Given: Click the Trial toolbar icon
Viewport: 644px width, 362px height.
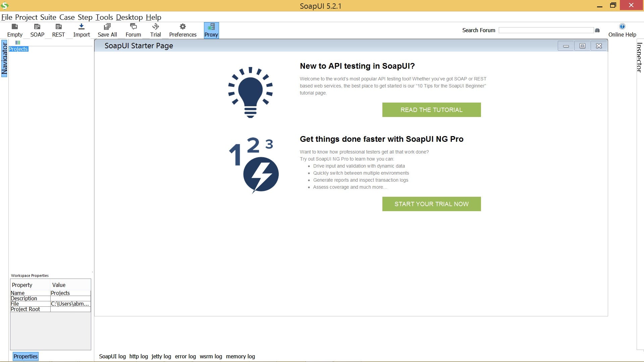Looking at the screenshot, I should pos(155,30).
